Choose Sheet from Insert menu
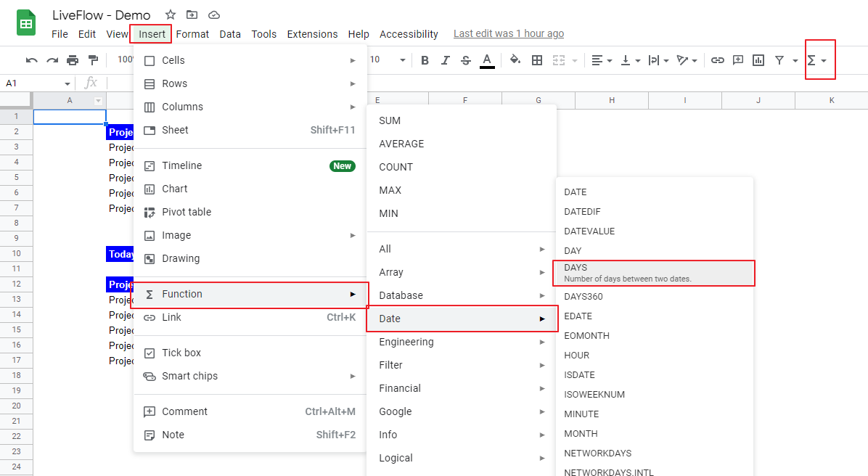 point(250,130)
